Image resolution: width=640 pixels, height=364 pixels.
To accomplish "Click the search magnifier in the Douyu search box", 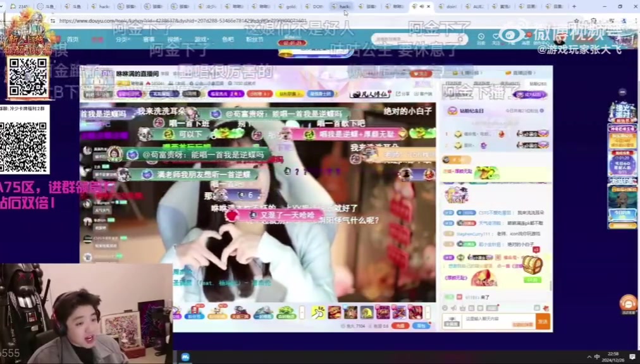I will point(461,39).
